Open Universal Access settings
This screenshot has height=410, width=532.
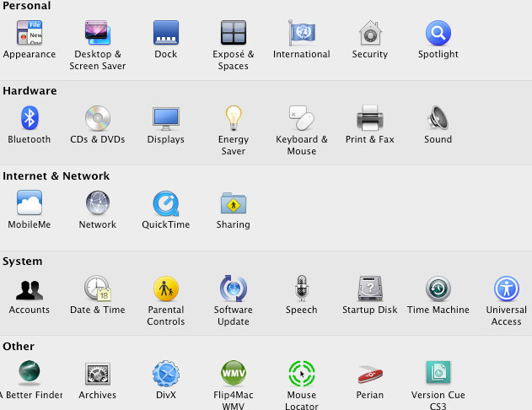point(506,289)
